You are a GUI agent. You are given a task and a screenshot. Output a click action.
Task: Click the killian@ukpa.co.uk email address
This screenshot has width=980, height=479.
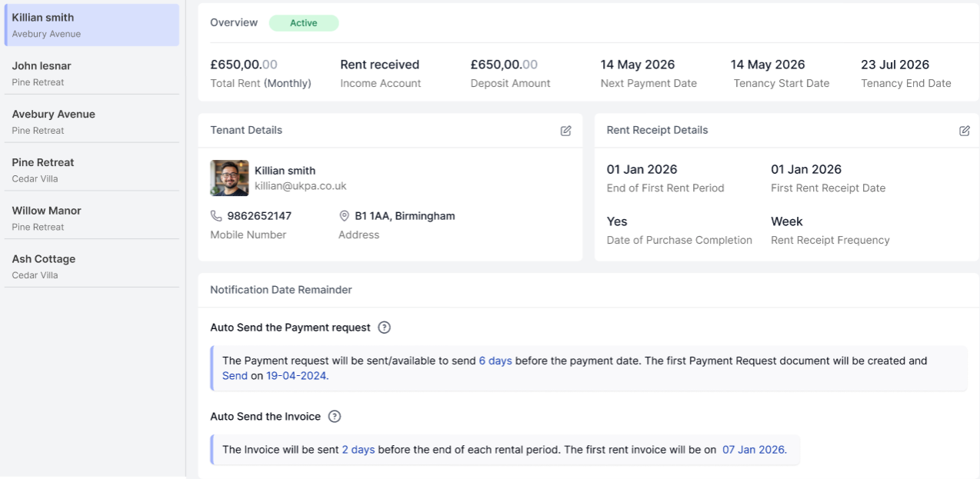[x=301, y=186]
